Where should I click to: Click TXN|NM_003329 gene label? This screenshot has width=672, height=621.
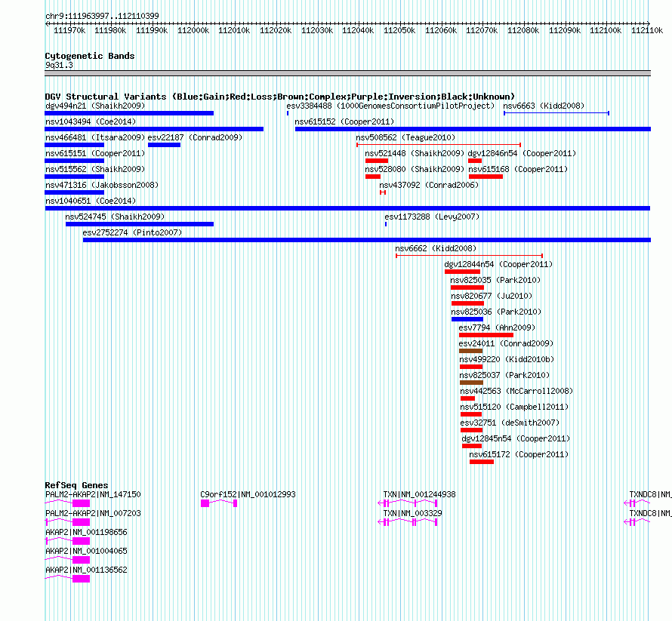click(412, 513)
